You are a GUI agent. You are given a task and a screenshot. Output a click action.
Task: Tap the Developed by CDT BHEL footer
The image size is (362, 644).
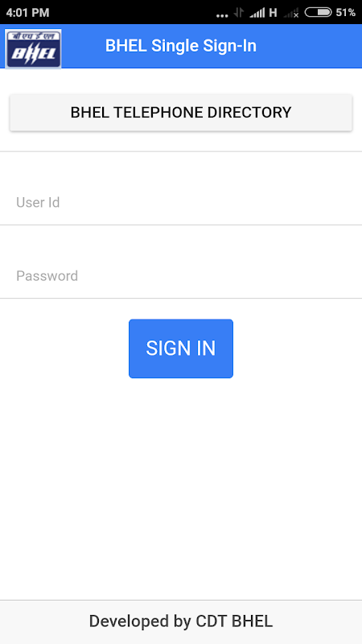(x=181, y=621)
